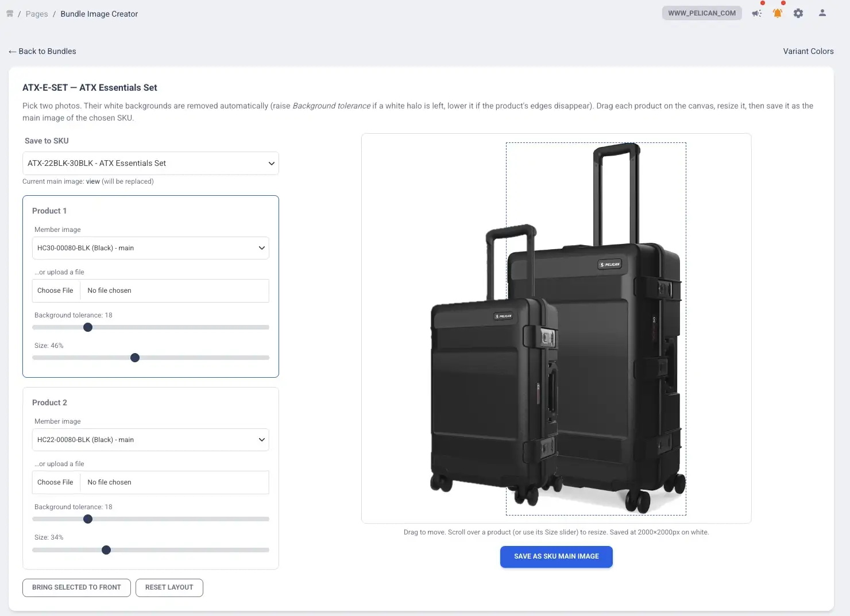Click the WWW_PELICAN_COM store badge

point(702,13)
